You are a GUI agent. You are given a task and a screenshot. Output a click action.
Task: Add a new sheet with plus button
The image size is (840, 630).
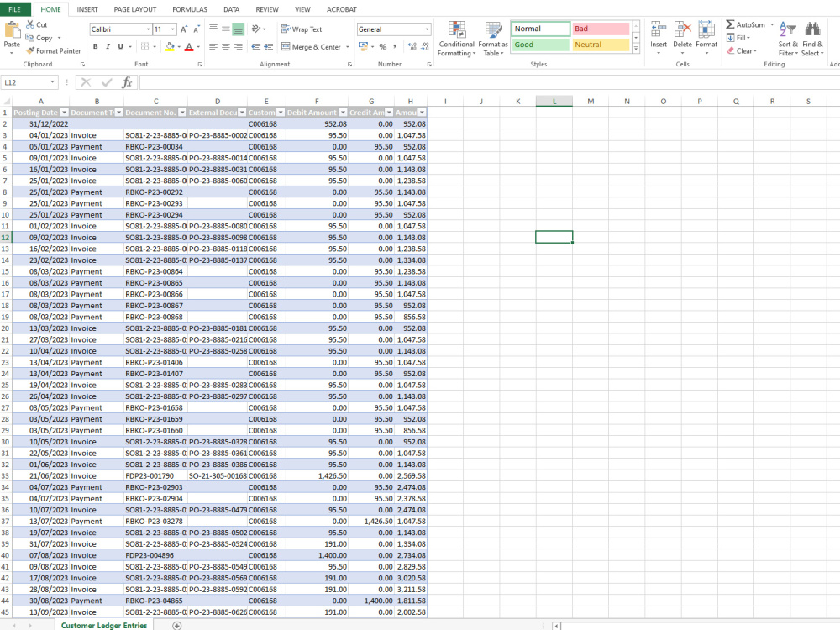[176, 626]
